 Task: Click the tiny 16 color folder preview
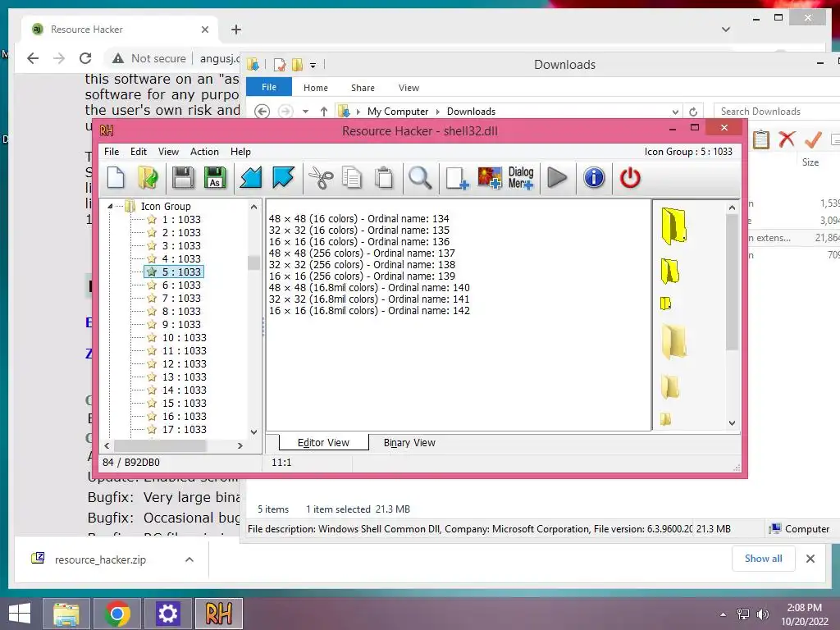[665, 304]
